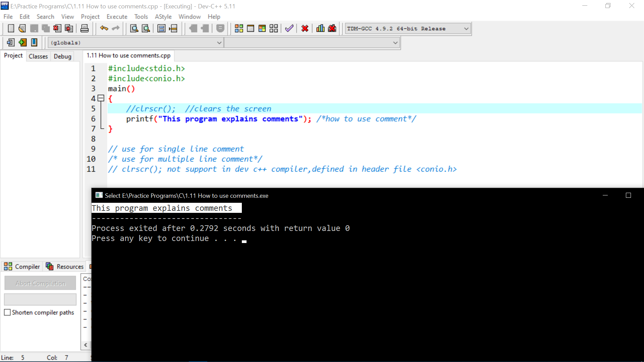The image size is (644, 362).
Task: Open the (globals) scope dropdown
Action: pos(136,43)
